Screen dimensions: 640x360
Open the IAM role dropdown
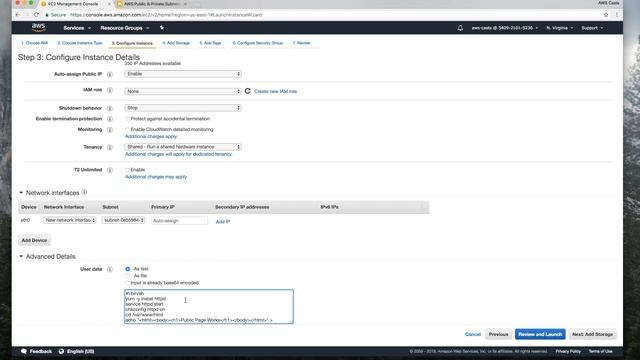183,91
